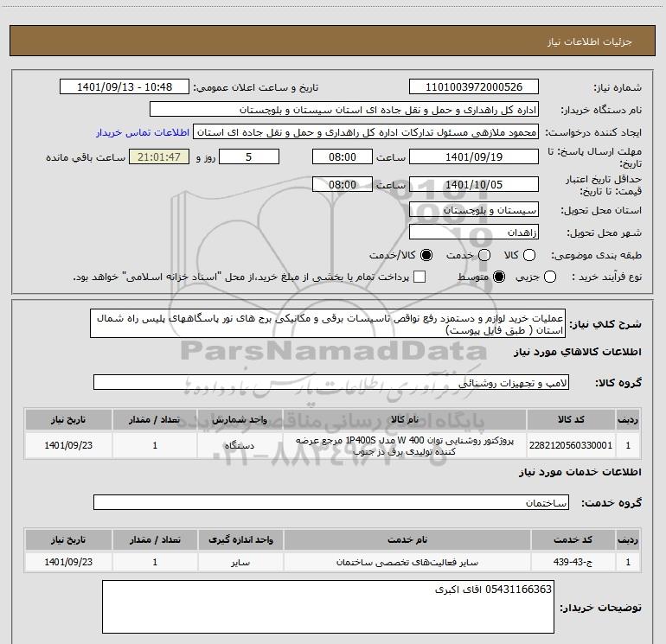Tick the اسناد خزانه اسلامی payment checkbox

419,277
